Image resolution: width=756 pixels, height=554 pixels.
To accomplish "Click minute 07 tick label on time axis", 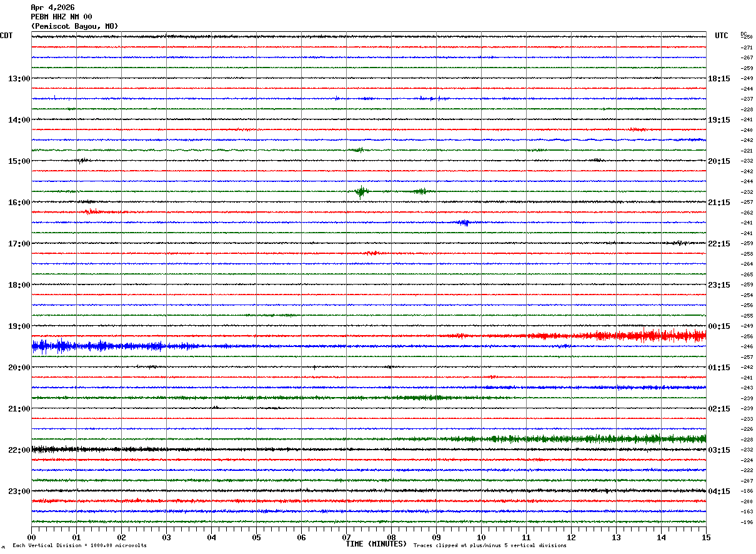I will tap(346, 537).
